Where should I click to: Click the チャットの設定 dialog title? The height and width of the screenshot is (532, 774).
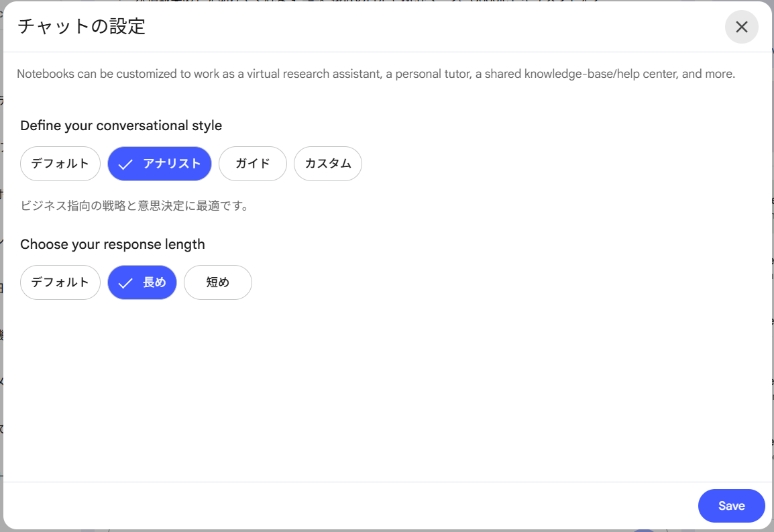(81, 27)
